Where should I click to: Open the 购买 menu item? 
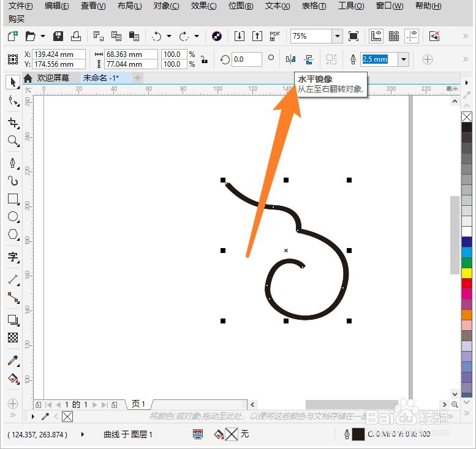(x=17, y=19)
